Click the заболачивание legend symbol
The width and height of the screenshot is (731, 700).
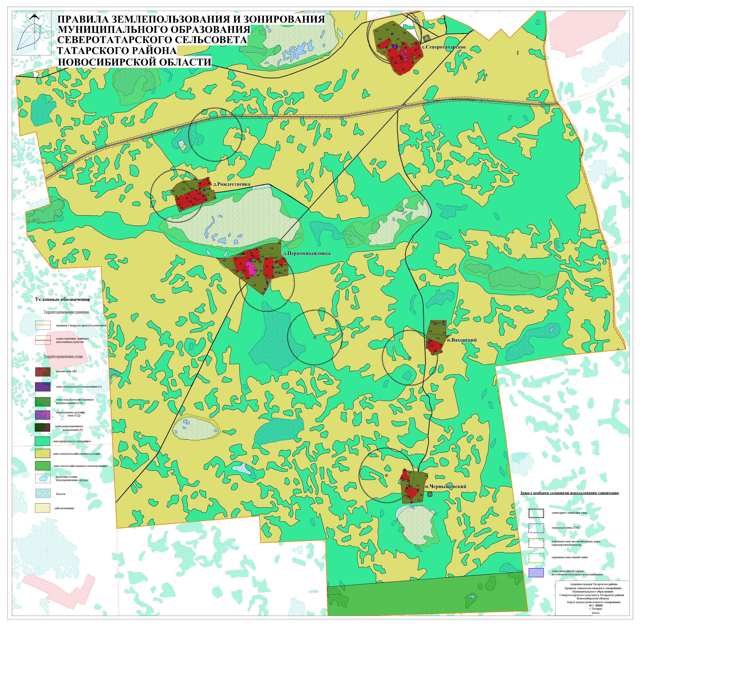click(x=42, y=508)
